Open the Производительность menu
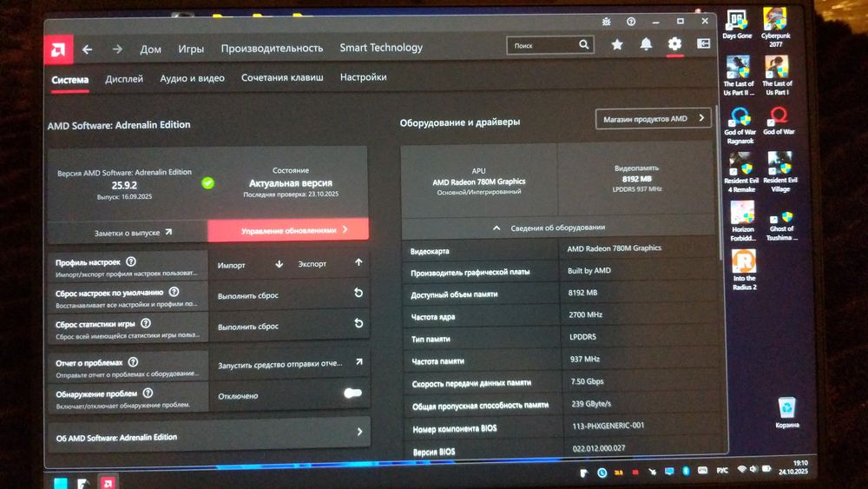868x489 pixels. [272, 48]
